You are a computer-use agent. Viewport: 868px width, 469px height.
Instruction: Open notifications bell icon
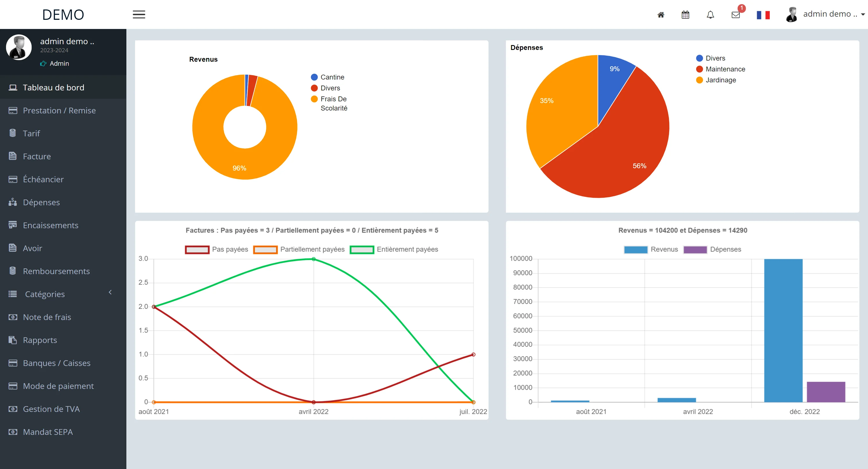[710, 15]
